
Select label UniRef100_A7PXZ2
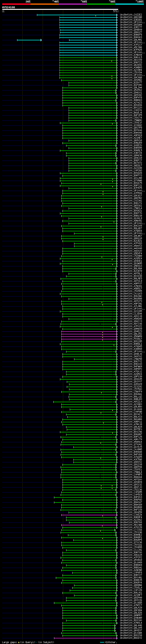click(131, 326)
